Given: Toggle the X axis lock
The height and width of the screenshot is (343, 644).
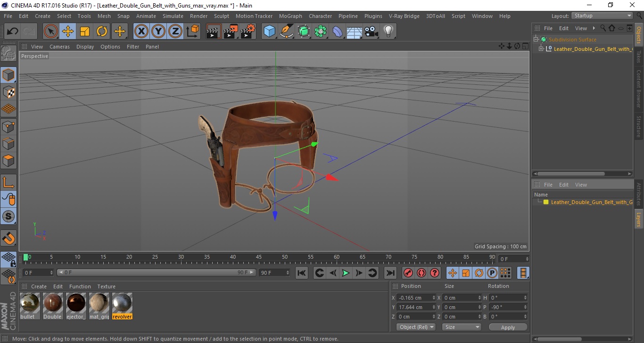Looking at the screenshot, I should pos(141,32).
